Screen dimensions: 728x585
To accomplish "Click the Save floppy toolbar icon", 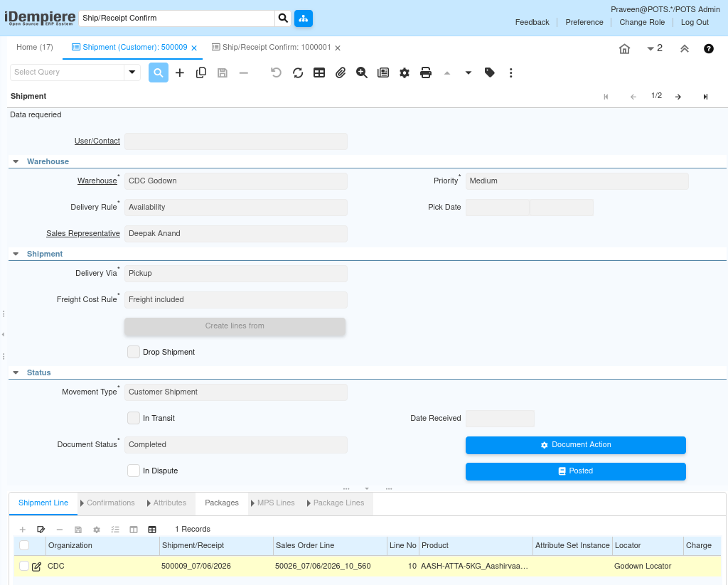I will (x=223, y=73).
